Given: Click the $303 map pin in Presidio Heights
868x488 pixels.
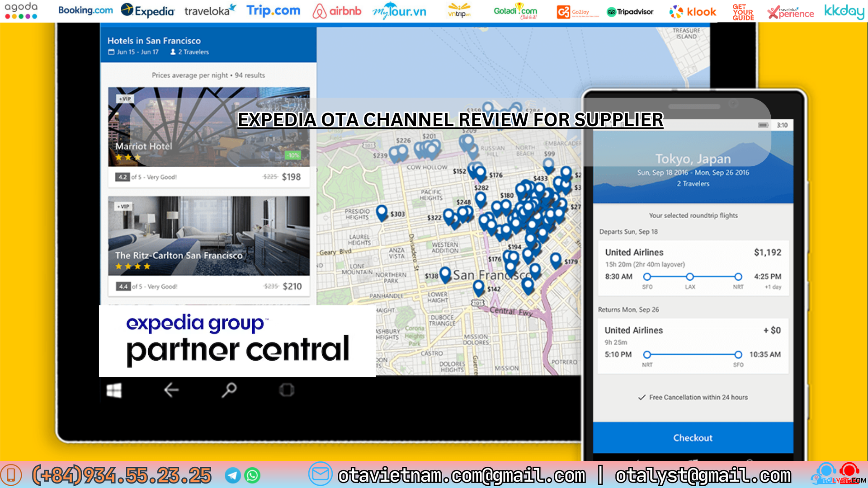Looking at the screenshot, I should pyautogui.click(x=382, y=213).
